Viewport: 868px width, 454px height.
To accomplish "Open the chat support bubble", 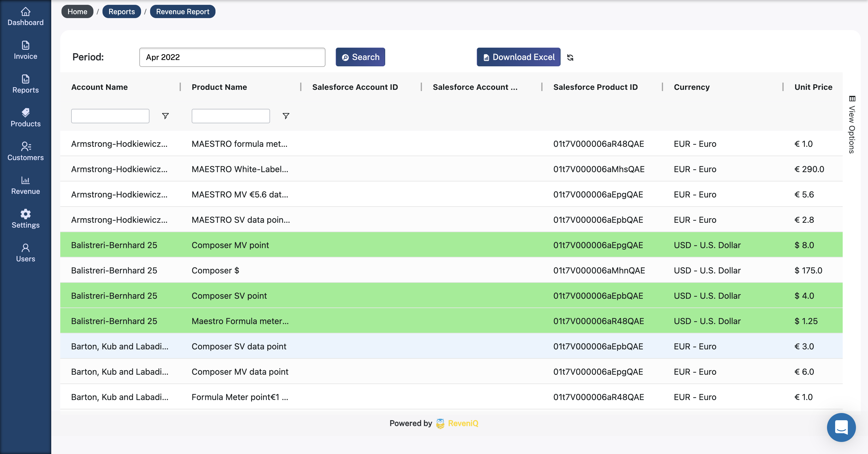I will (x=841, y=427).
